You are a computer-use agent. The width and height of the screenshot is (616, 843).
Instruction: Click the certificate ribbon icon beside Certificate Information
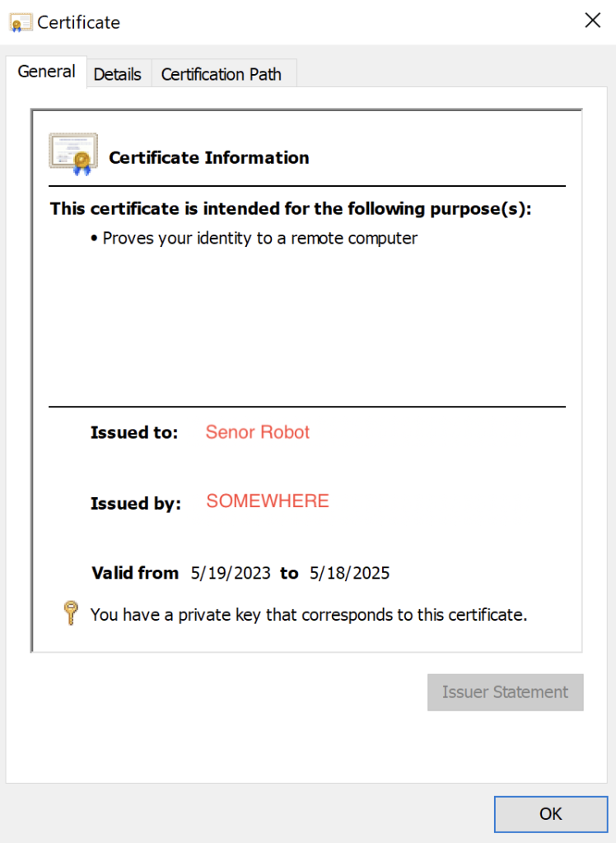click(x=73, y=154)
